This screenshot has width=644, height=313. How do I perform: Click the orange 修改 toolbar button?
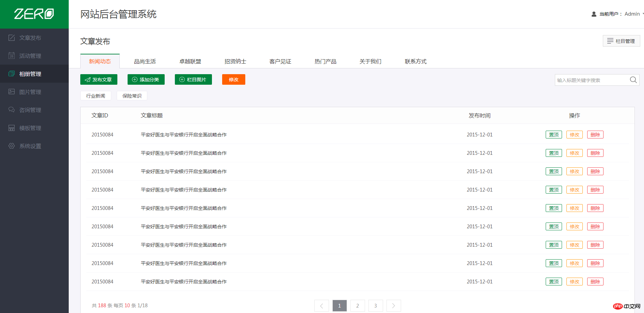tap(233, 80)
